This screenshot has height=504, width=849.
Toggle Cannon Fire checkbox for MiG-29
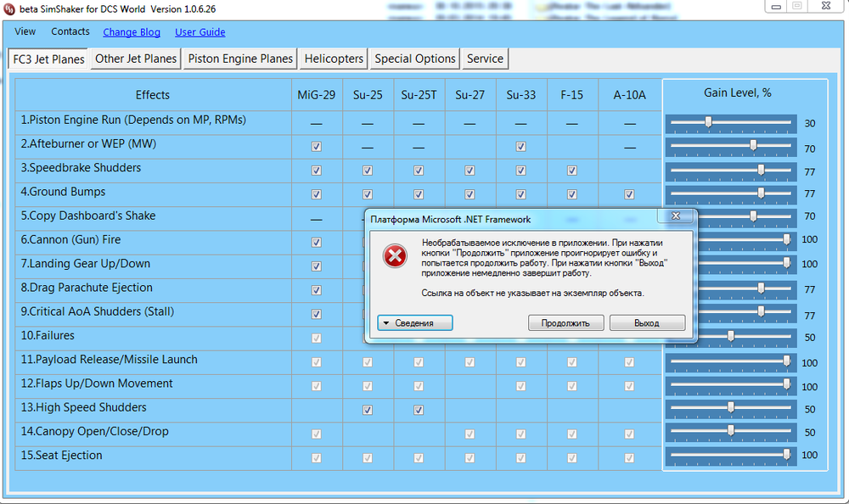point(316,243)
